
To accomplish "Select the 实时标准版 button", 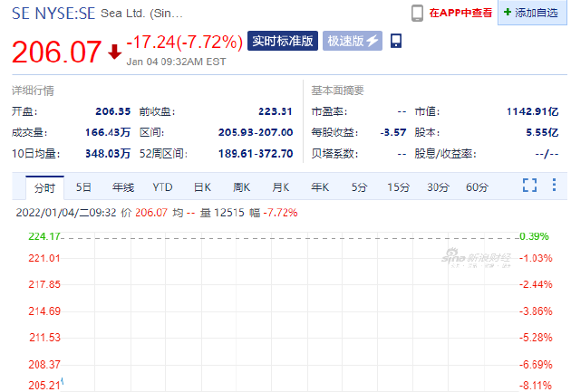I will coord(283,41).
